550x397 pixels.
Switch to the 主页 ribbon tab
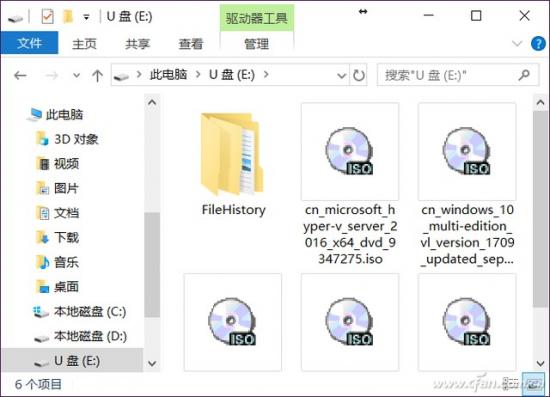pyautogui.click(x=84, y=44)
